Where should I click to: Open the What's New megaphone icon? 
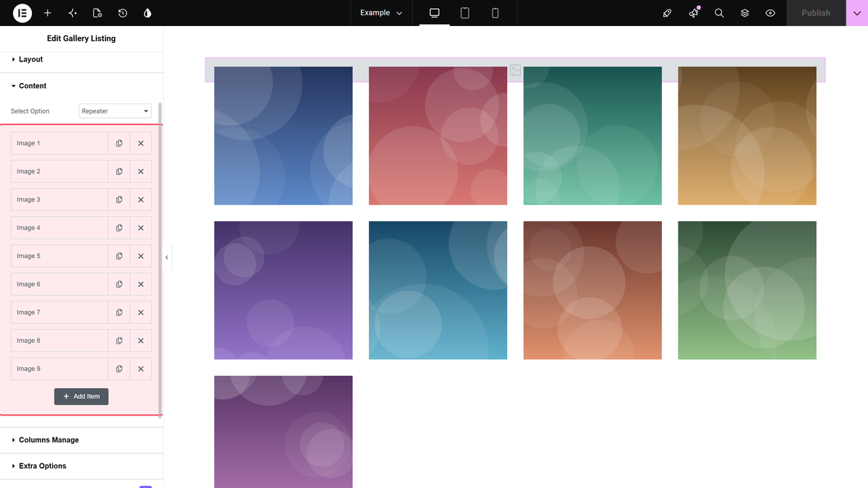(x=694, y=13)
